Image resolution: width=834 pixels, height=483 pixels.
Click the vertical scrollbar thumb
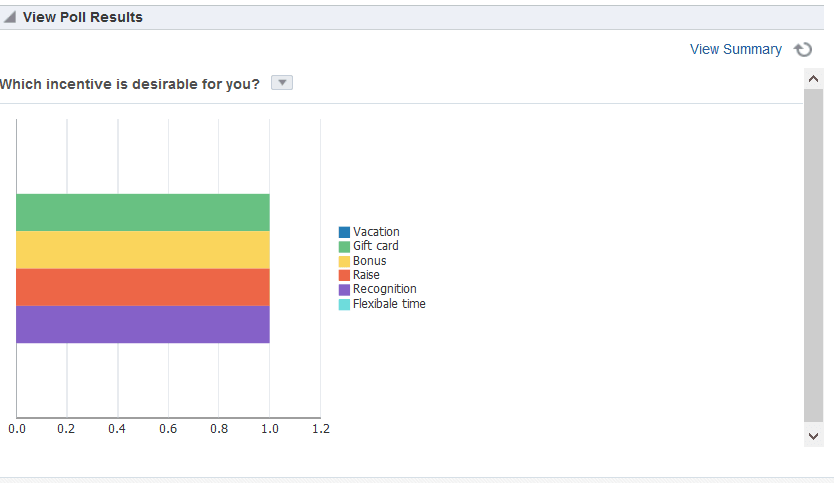point(813,255)
